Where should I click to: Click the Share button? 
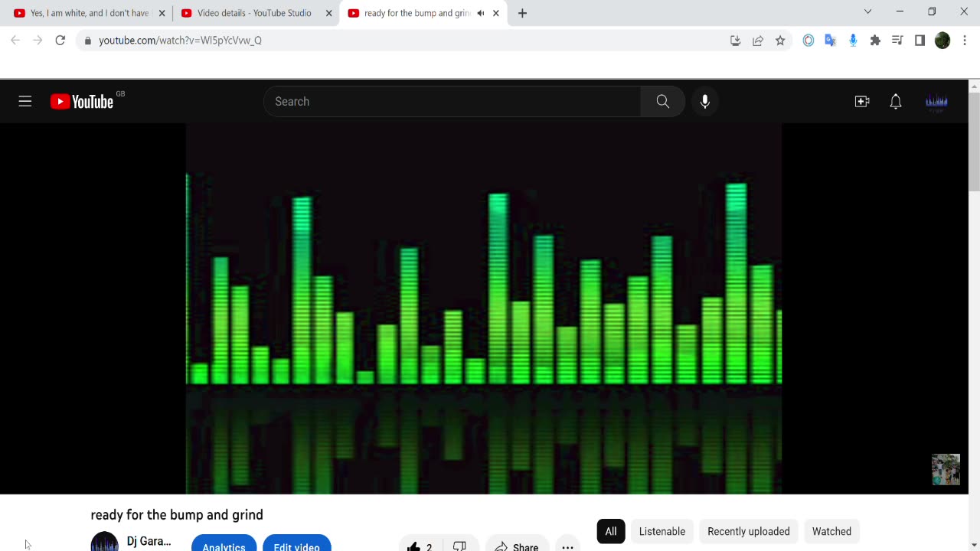point(517,546)
